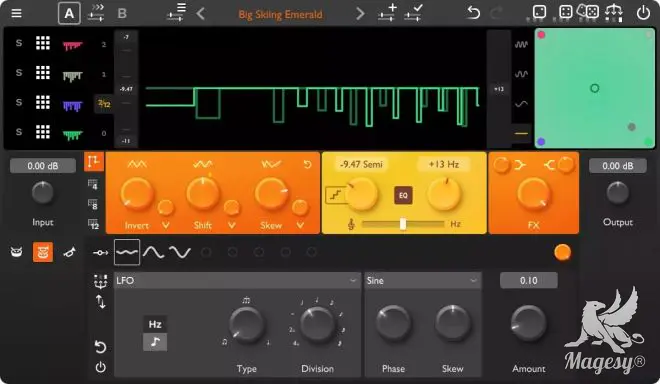Image resolution: width=660 pixels, height=384 pixels.
Task: Edit the output 0.00 dB field
Action: click(x=617, y=166)
